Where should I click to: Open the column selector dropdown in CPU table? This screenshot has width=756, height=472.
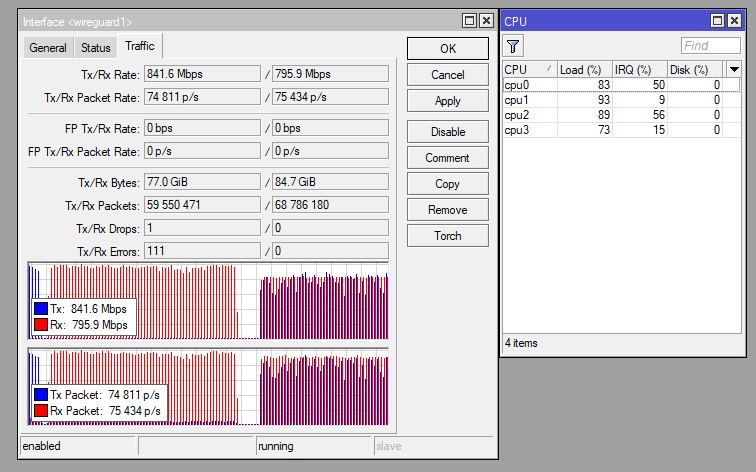click(734, 69)
